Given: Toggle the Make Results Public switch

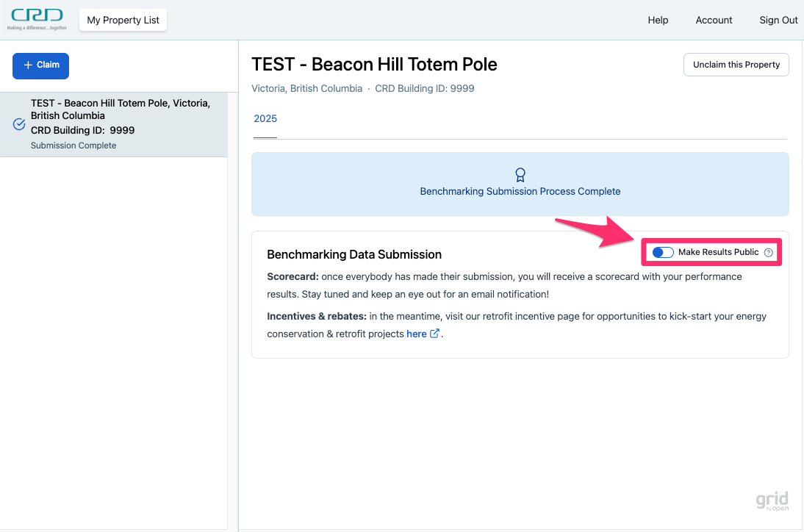Looking at the screenshot, I should (x=663, y=252).
